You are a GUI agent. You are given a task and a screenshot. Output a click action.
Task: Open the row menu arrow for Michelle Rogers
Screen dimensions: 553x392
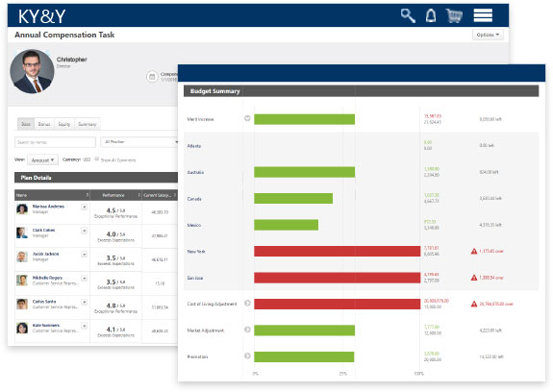coord(84,279)
